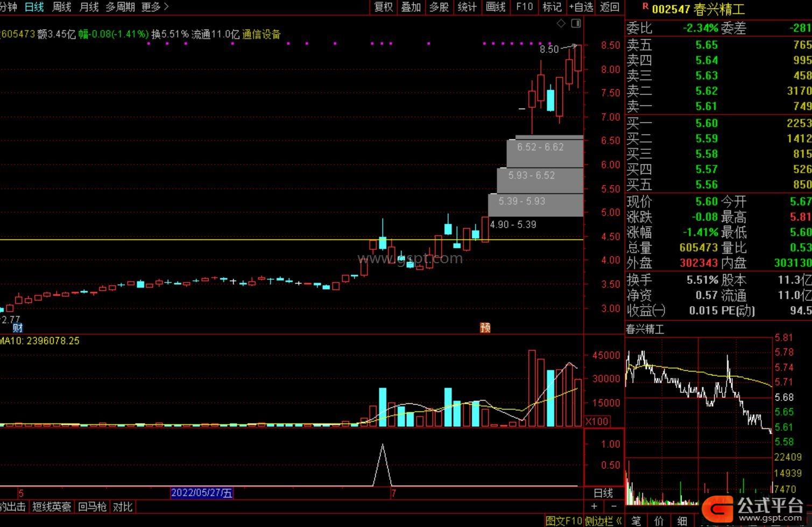Zoom out with the − button
The width and height of the screenshot is (812, 527).
(x=614, y=506)
